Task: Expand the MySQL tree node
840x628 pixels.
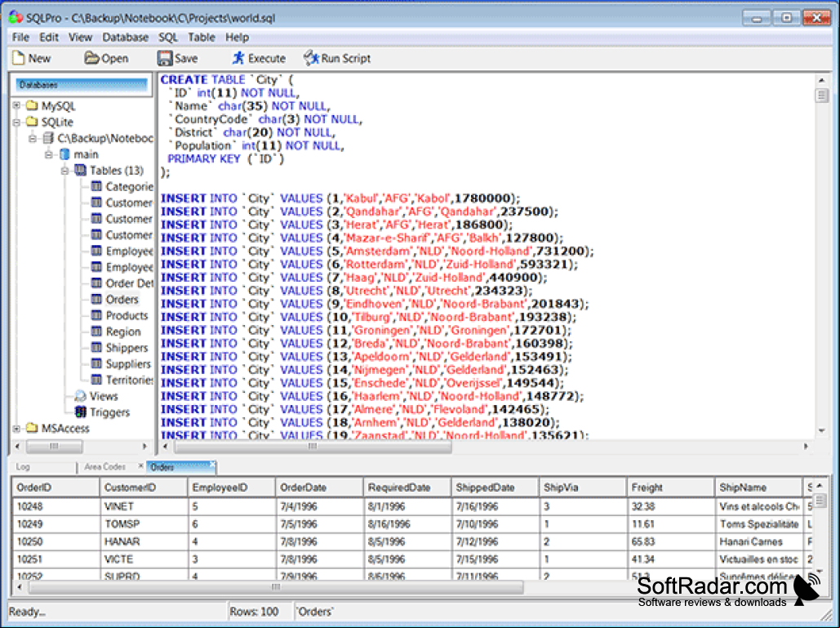Action: click(16, 105)
